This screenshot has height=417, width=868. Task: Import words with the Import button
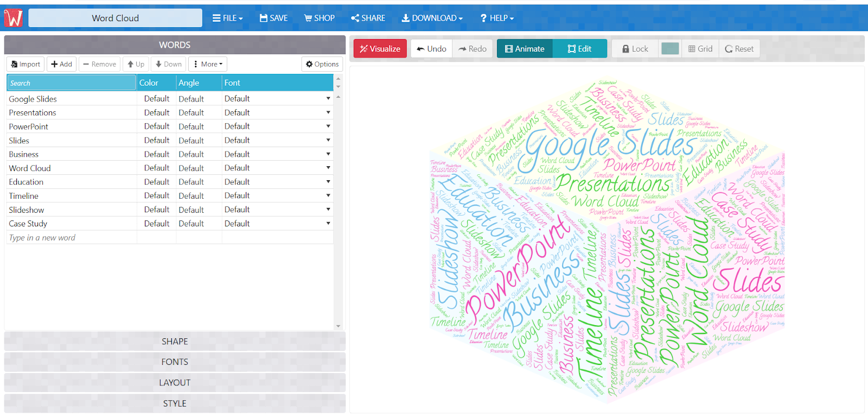pos(25,64)
